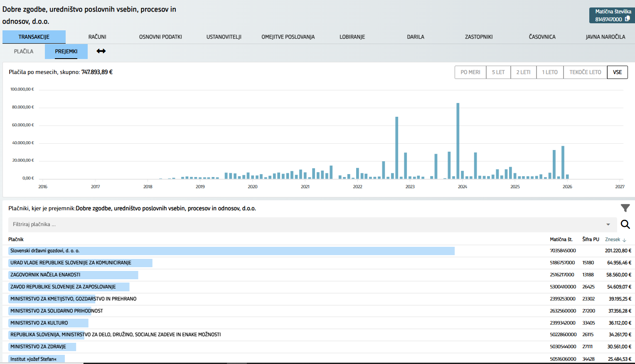This screenshot has width=635, height=364.
Task: Switch to the Ustanovitelji tab
Action: pyautogui.click(x=224, y=37)
